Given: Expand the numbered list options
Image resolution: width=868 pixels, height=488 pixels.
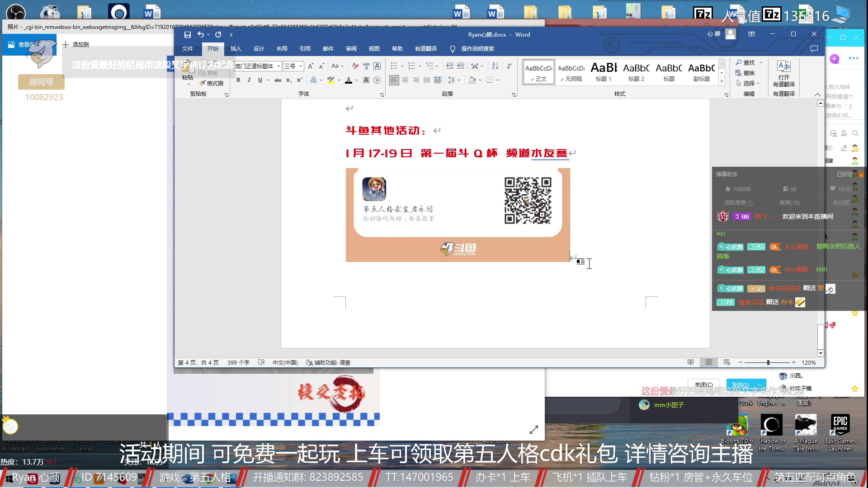Looking at the screenshot, I should coord(420,66).
